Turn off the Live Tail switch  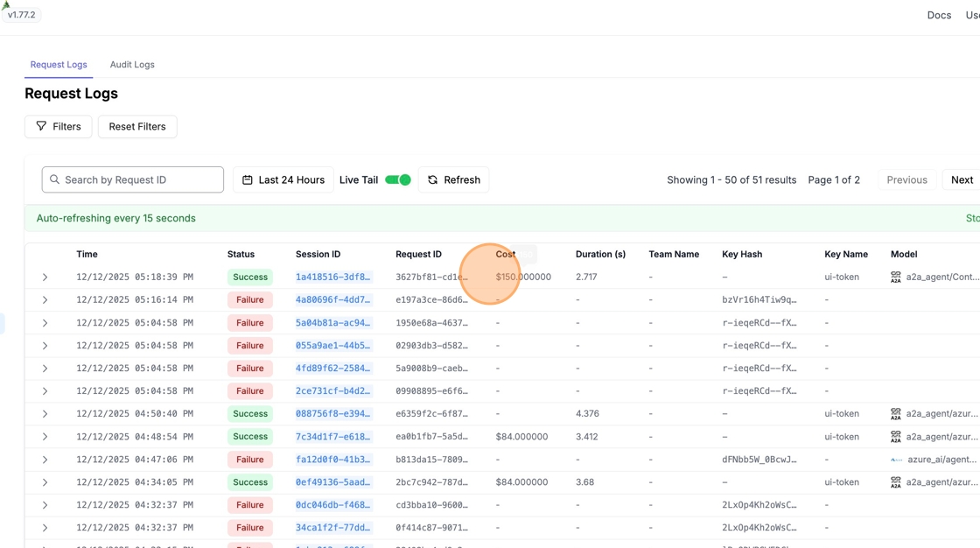(x=397, y=179)
